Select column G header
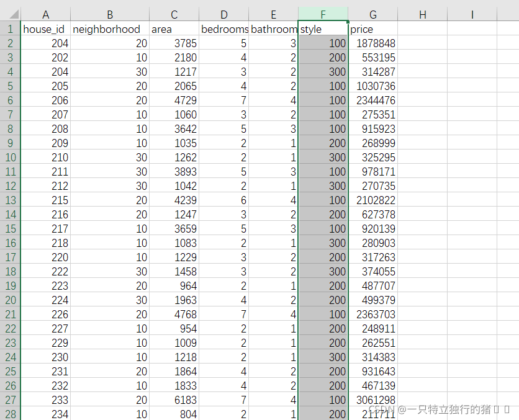The width and height of the screenshot is (519, 420). (x=372, y=14)
